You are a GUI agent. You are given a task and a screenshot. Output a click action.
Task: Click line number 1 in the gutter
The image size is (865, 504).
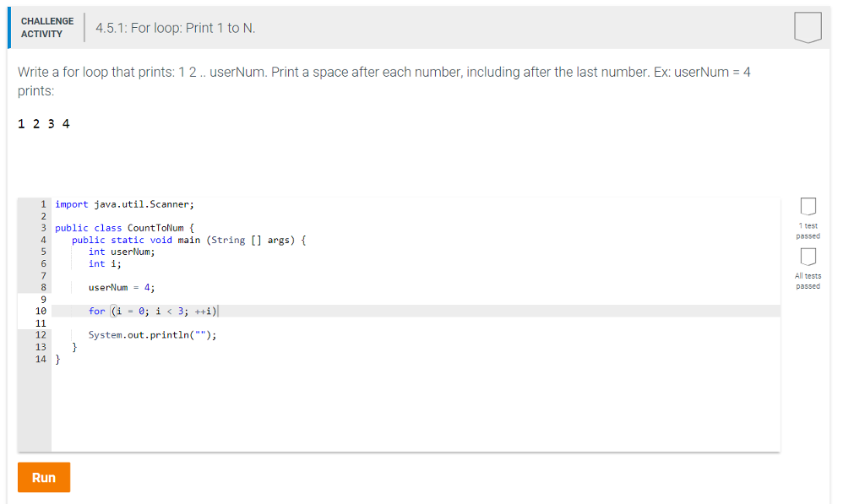[x=42, y=203]
